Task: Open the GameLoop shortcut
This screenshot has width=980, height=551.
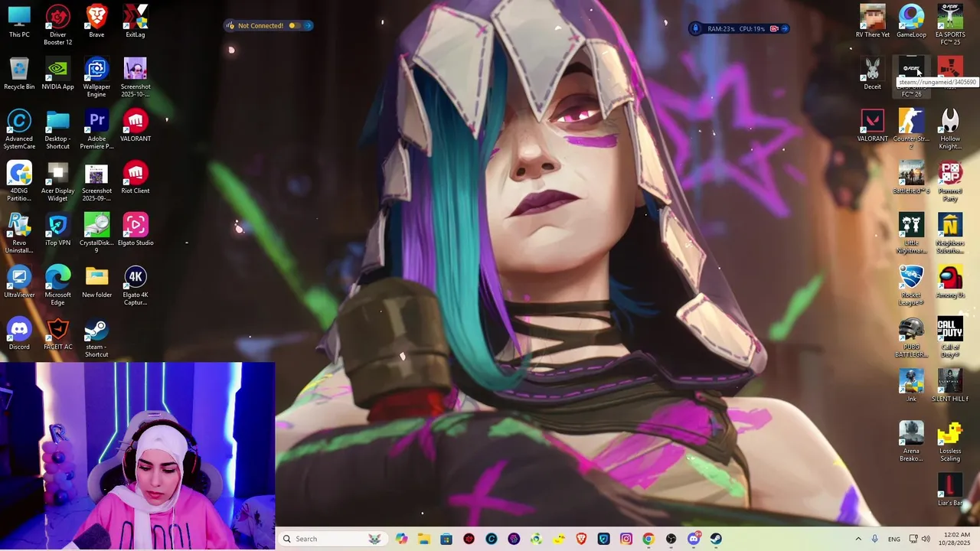Action: click(911, 21)
